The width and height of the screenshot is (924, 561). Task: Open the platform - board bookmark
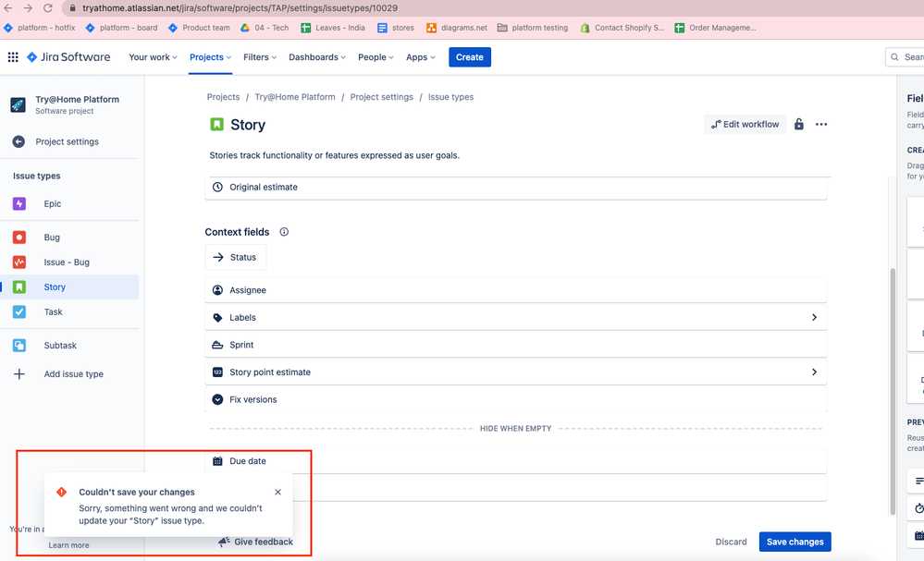coord(121,28)
